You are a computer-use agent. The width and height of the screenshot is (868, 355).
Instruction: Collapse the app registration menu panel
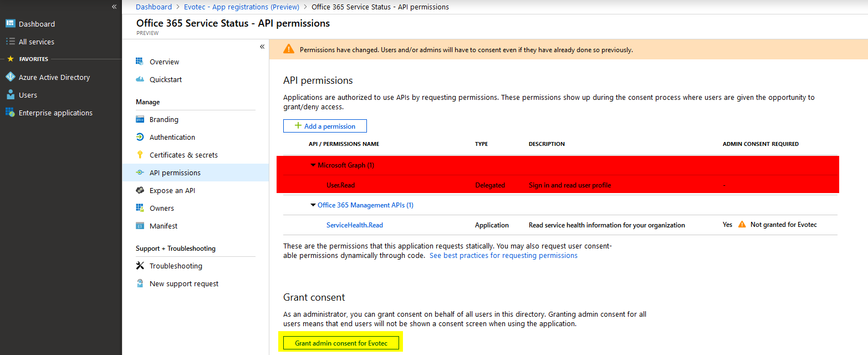(262, 47)
